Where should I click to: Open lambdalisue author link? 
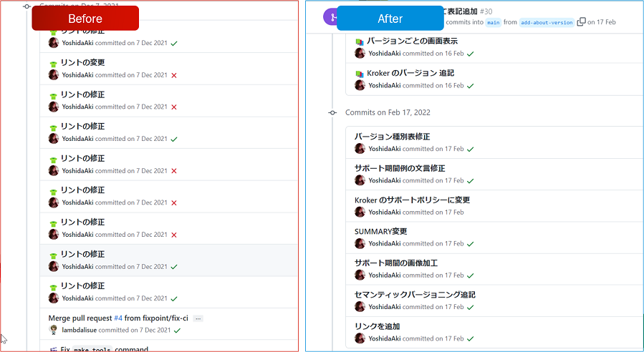tap(80, 330)
